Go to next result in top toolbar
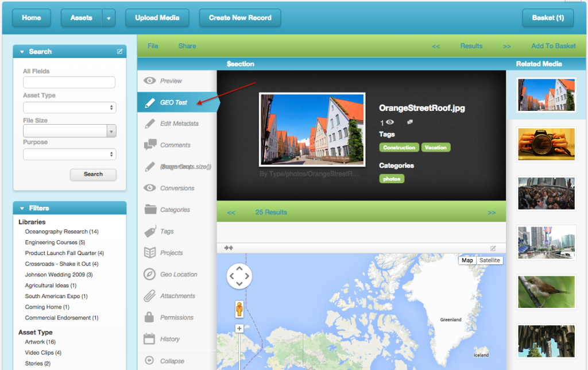588x370 pixels. (x=506, y=46)
